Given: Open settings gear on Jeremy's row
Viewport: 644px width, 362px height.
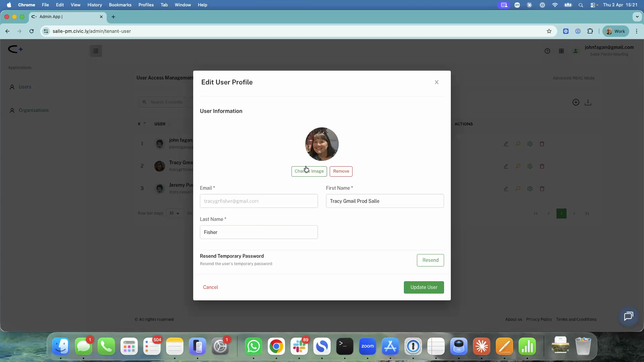Looking at the screenshot, I should pyautogui.click(x=530, y=188).
